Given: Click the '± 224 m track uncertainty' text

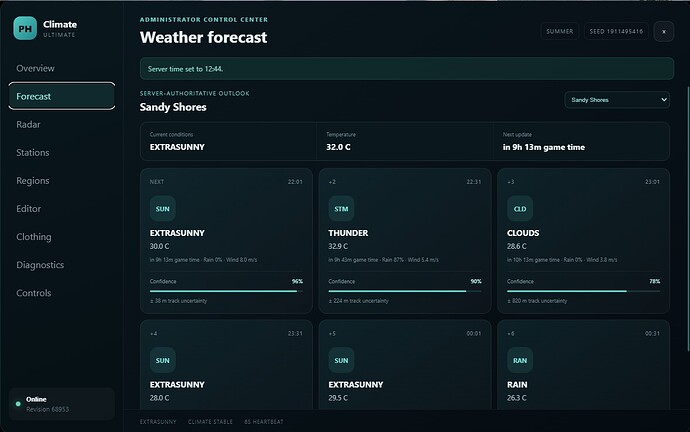Looking at the screenshot, I should pos(358,301).
